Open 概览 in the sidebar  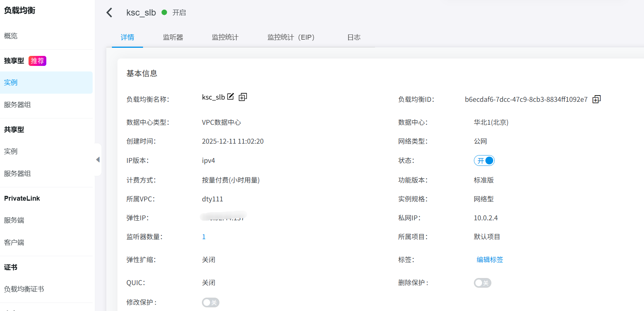click(11, 36)
